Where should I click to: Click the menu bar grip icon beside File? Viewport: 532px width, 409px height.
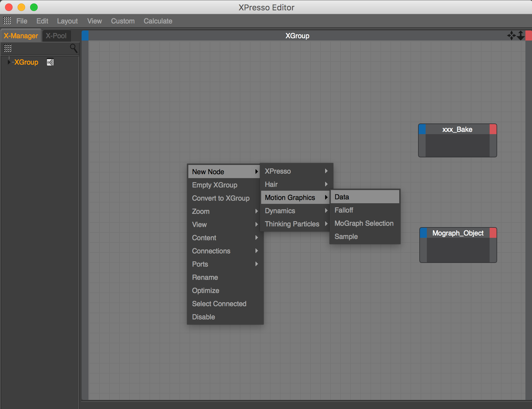pyautogui.click(x=7, y=21)
